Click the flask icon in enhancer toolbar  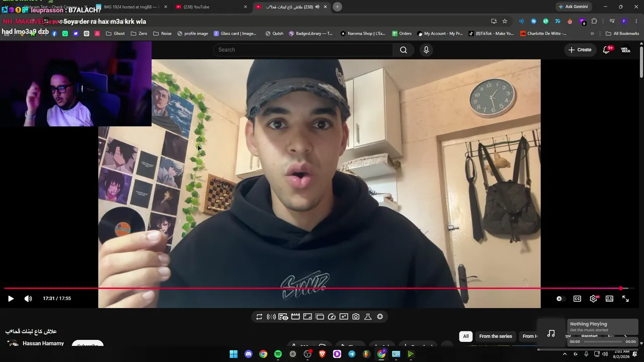tap(368, 317)
